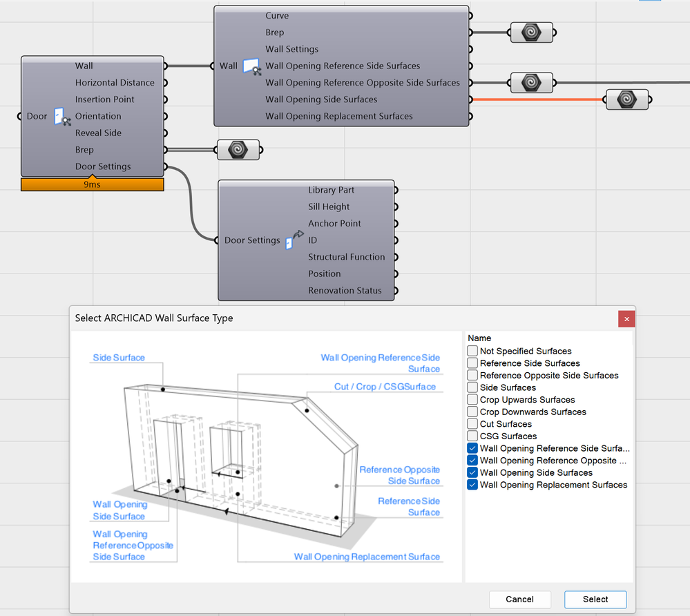Check the Cut Surfaces option
This screenshot has height=616, width=690.
[472, 424]
